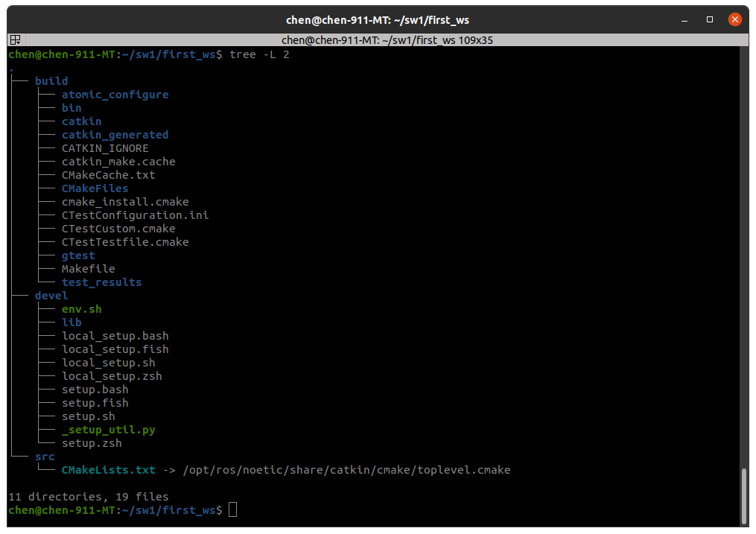Select the 'atomic_configure' entry

point(115,95)
